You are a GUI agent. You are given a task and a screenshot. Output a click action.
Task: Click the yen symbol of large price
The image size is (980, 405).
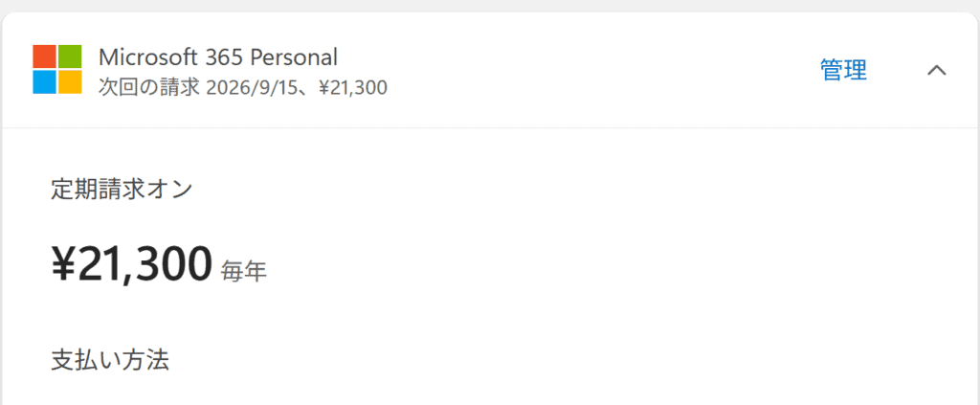(x=63, y=265)
